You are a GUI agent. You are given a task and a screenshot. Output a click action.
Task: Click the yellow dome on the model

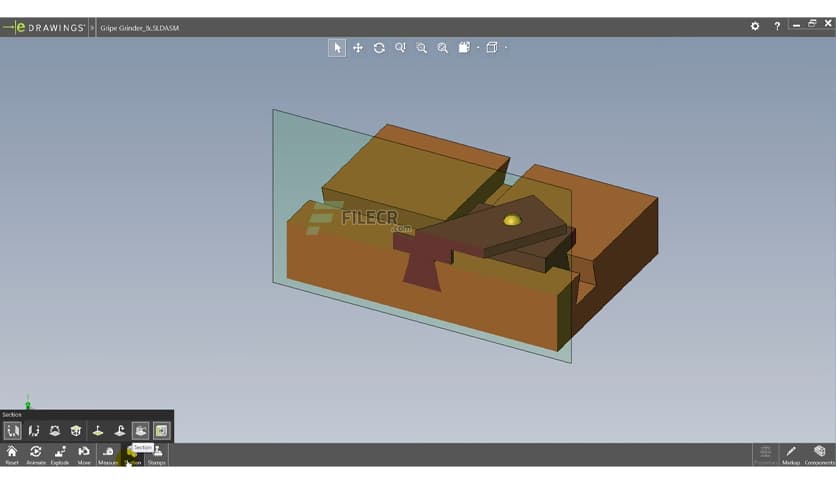[512, 220]
